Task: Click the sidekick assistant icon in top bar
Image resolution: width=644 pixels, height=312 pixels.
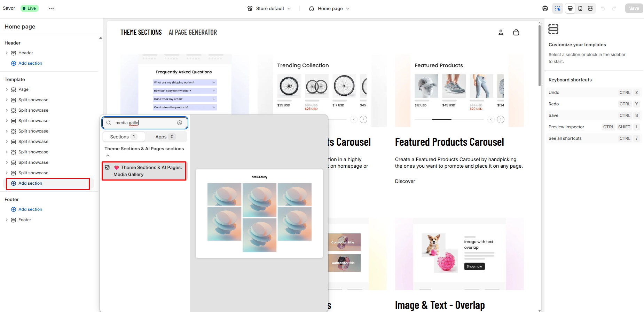Action: (545, 8)
